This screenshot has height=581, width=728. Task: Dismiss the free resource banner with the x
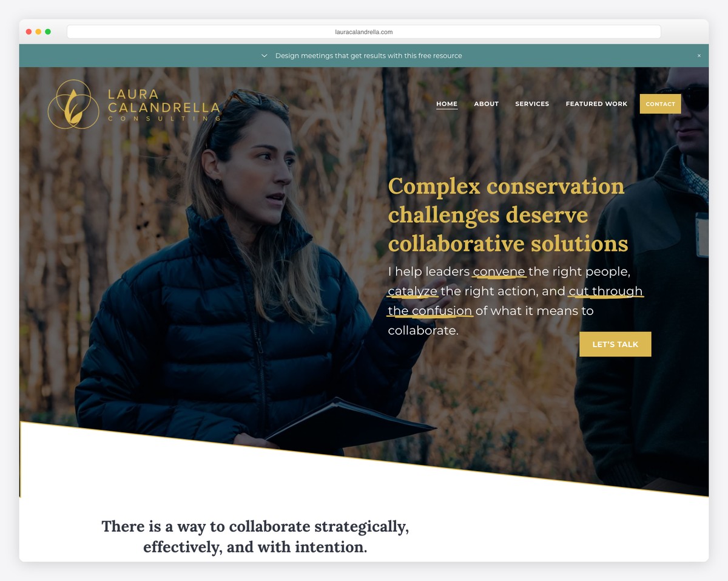pyautogui.click(x=699, y=55)
